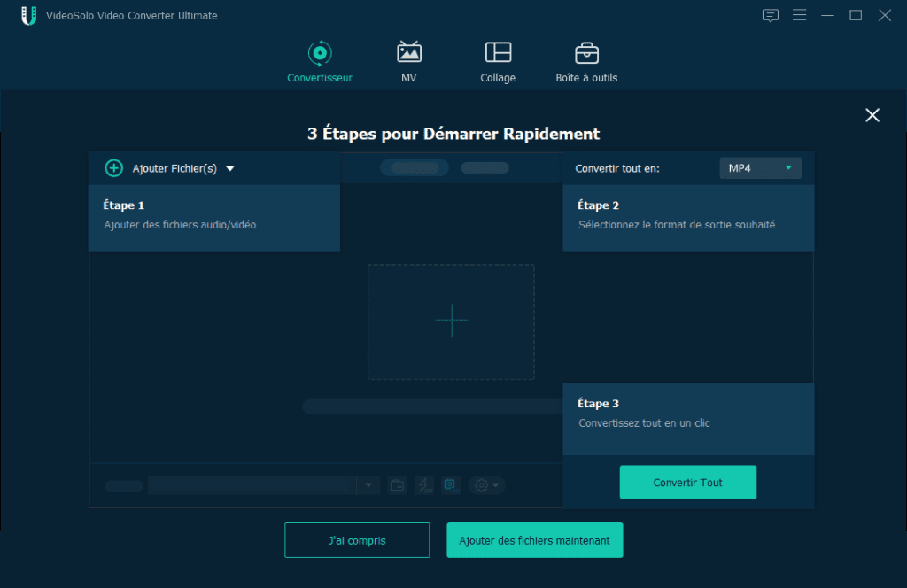This screenshot has width=907, height=588.
Task: Click the J'ai compris button
Action: click(357, 539)
